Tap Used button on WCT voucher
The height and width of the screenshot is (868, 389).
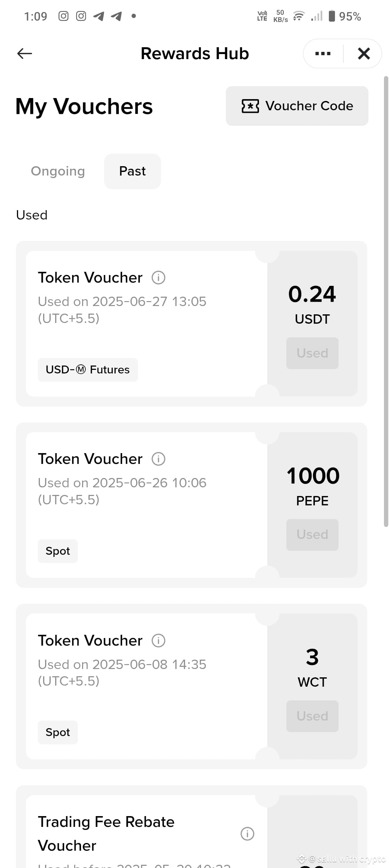point(312,716)
